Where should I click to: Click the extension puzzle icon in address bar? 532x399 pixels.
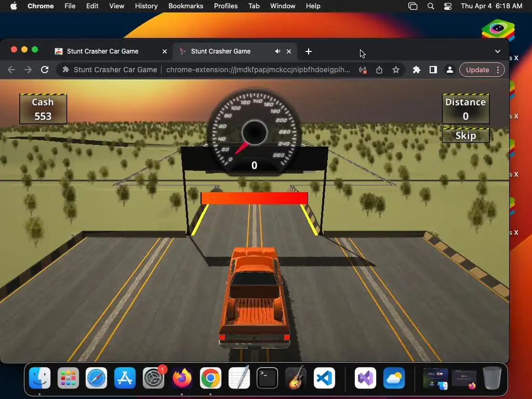[66, 70]
